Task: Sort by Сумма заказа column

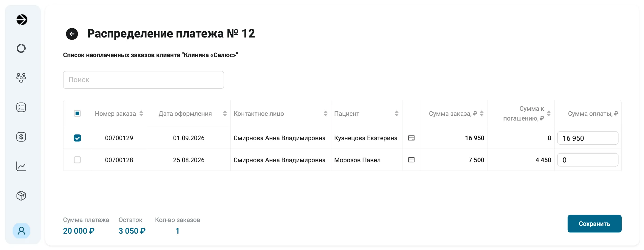Action: [x=482, y=113]
